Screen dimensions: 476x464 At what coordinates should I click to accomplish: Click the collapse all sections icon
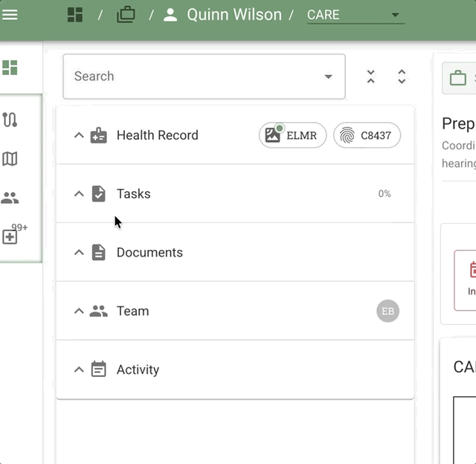[370, 77]
